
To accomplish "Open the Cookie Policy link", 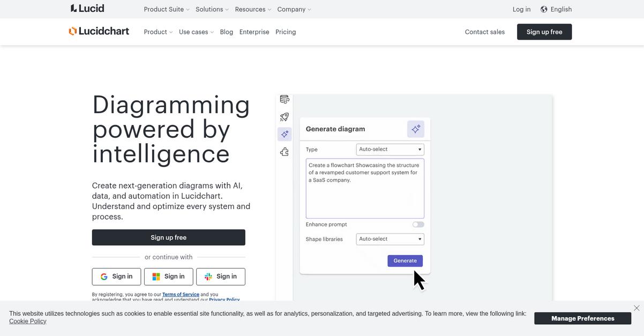I will coord(28,321).
